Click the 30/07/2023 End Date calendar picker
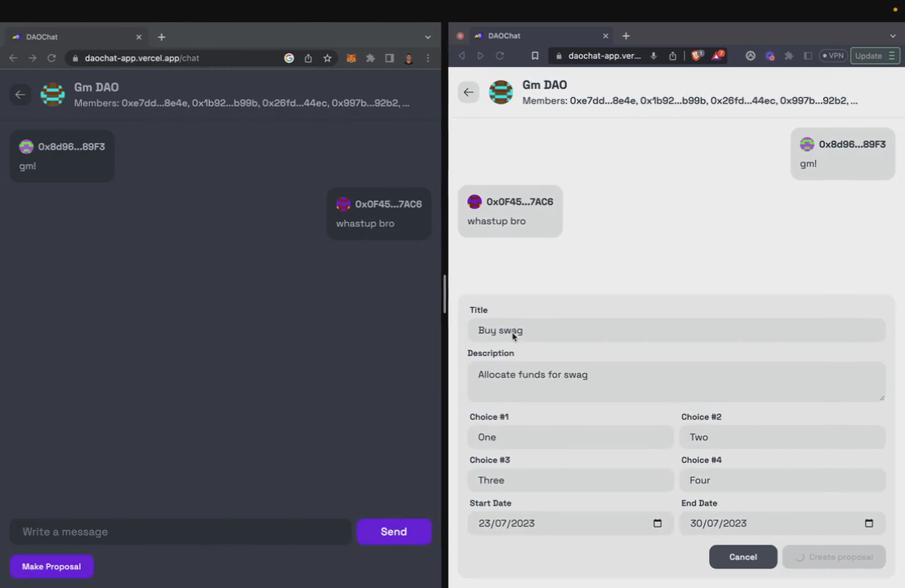 coord(868,523)
